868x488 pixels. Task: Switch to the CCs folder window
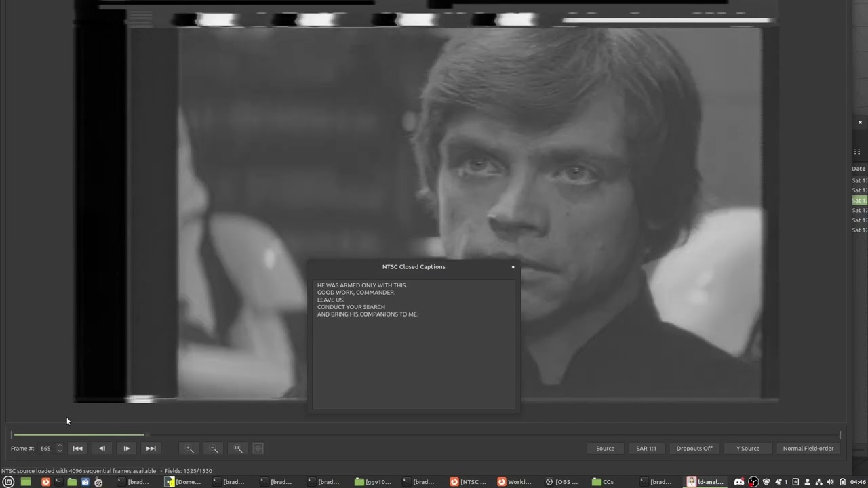(603, 482)
